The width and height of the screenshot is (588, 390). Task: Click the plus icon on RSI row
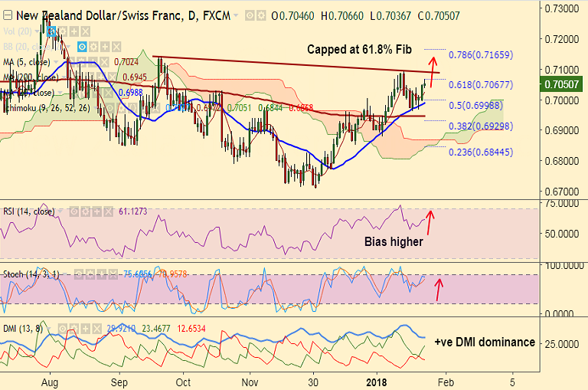(x=96, y=212)
